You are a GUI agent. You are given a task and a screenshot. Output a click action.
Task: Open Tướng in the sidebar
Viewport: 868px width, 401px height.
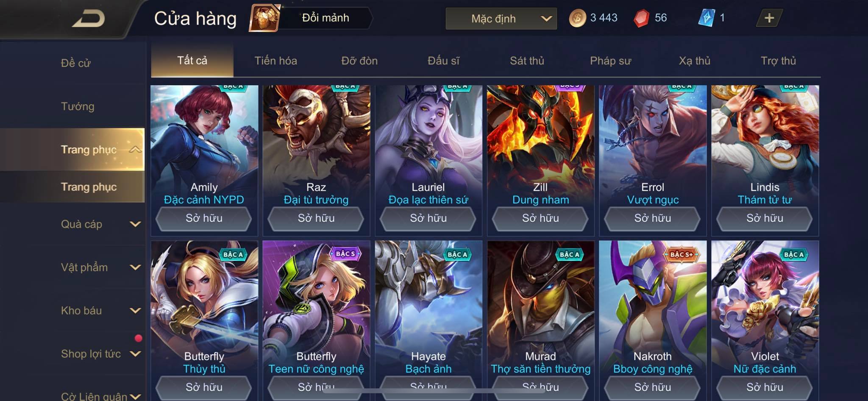(78, 106)
